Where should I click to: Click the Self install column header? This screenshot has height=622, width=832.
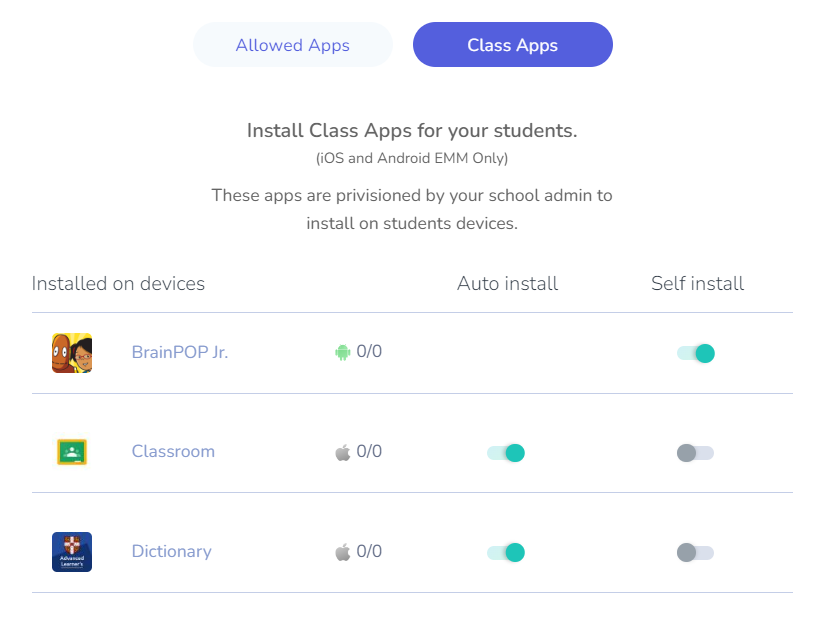click(697, 283)
